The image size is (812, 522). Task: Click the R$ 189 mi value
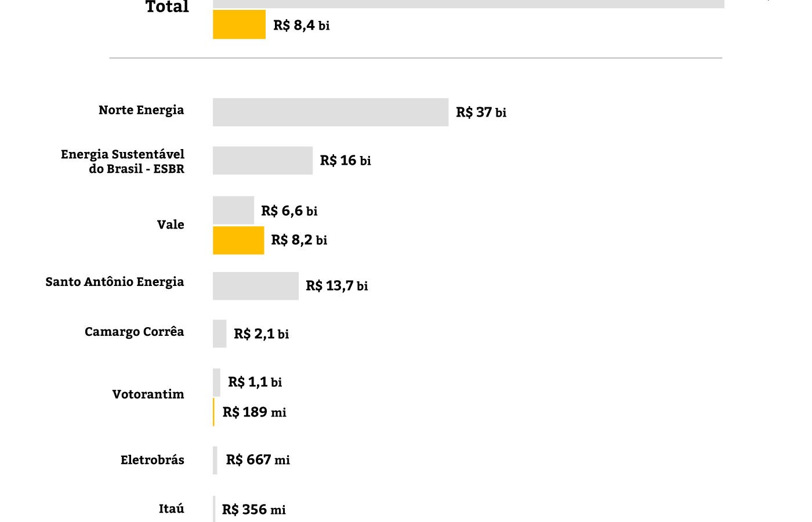pyautogui.click(x=254, y=412)
